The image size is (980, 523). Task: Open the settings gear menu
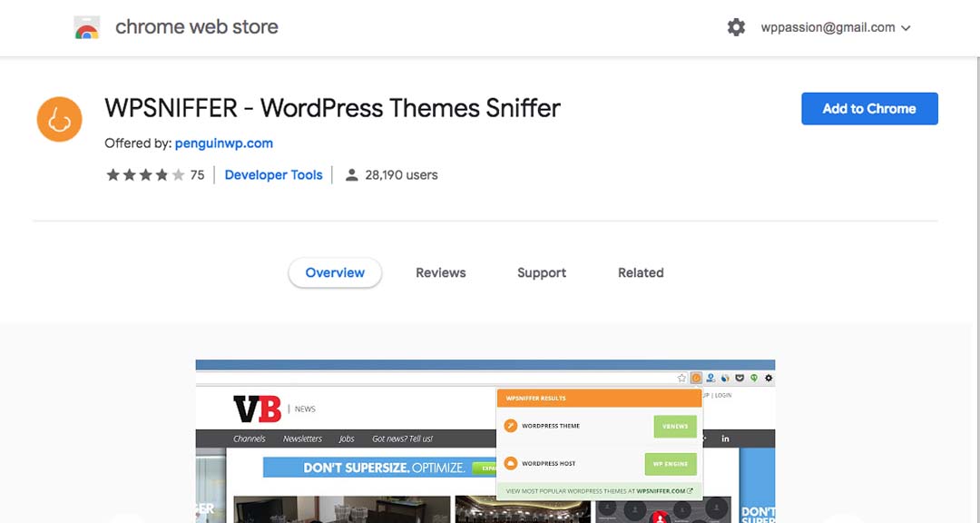[x=736, y=27]
